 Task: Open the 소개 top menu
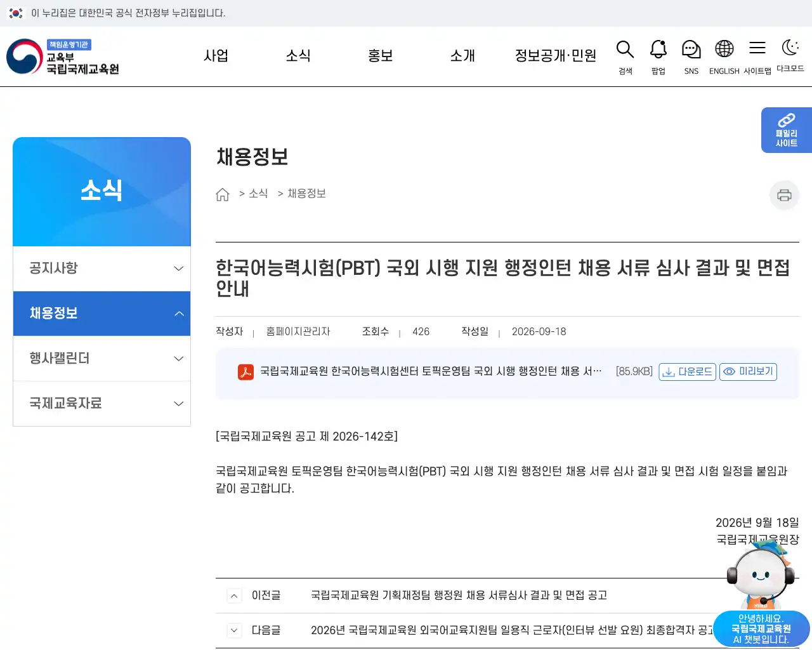click(462, 56)
